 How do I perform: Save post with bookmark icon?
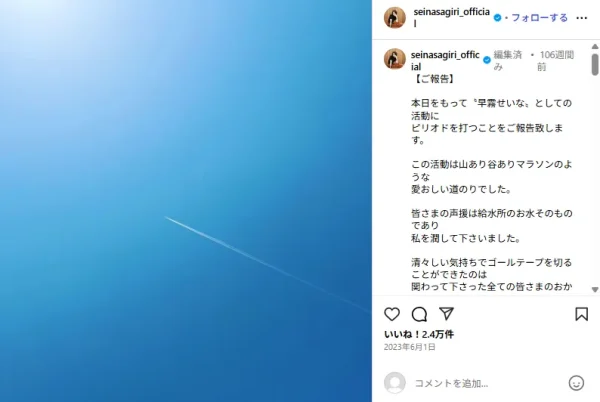click(x=581, y=314)
